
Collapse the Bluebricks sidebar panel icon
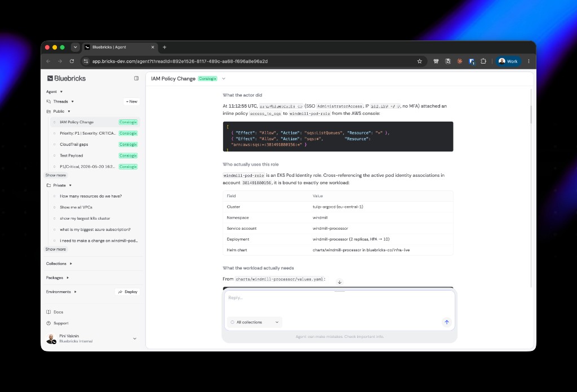[136, 78]
